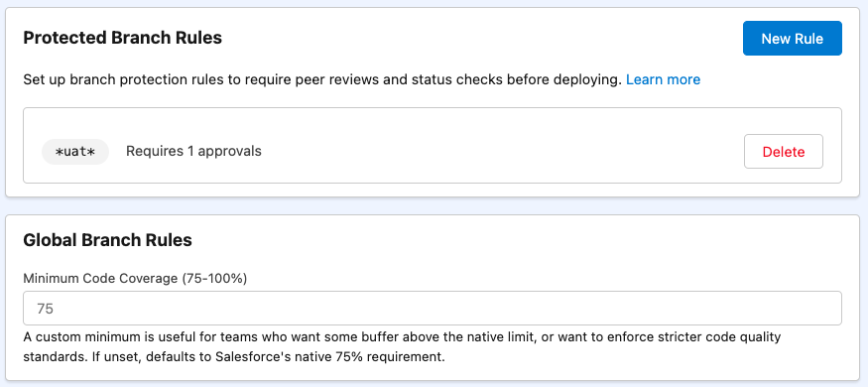The width and height of the screenshot is (868, 387).
Task: Click the Protected Branch Rules heading
Action: tap(122, 38)
